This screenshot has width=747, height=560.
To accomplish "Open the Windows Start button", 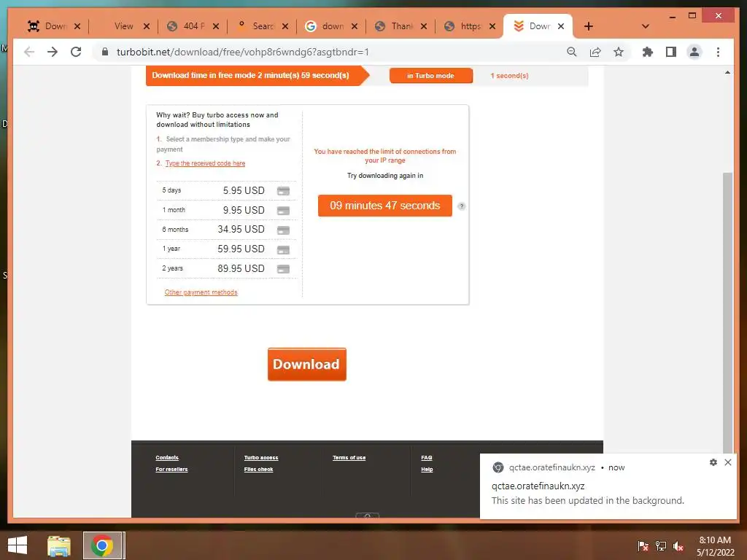I will (18, 545).
